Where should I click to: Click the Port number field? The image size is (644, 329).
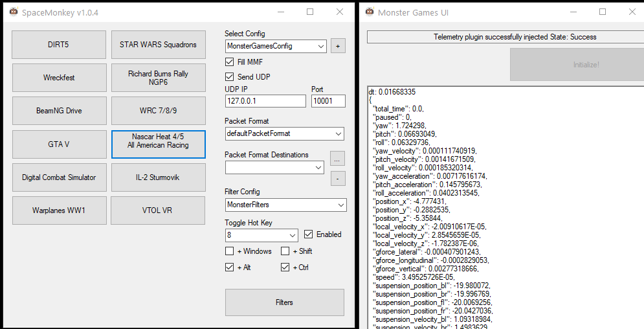[x=328, y=101]
